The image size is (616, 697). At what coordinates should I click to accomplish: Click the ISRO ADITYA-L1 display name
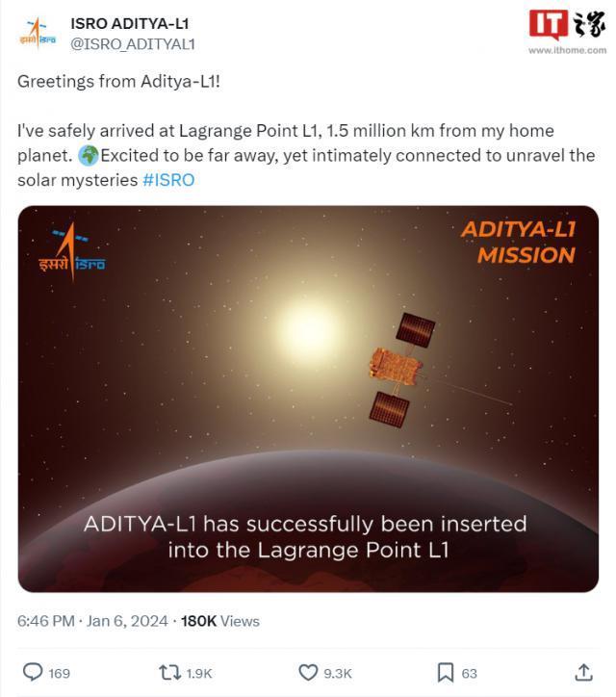coord(130,23)
